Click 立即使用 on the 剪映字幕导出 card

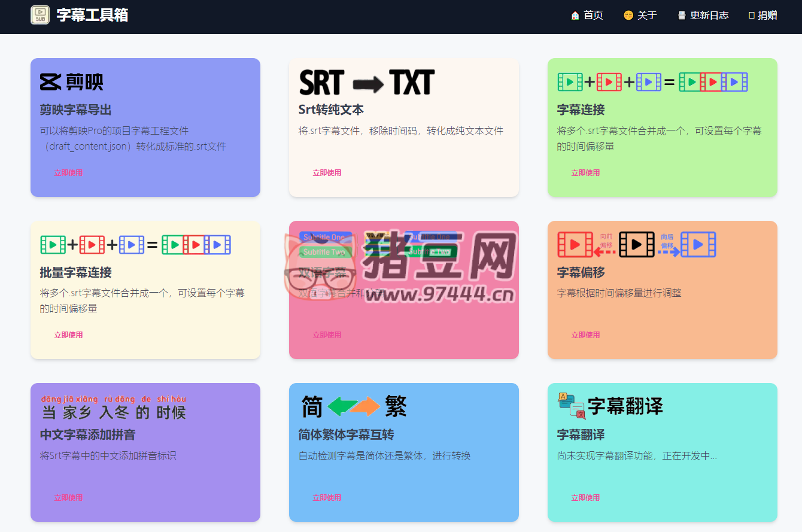tap(68, 172)
